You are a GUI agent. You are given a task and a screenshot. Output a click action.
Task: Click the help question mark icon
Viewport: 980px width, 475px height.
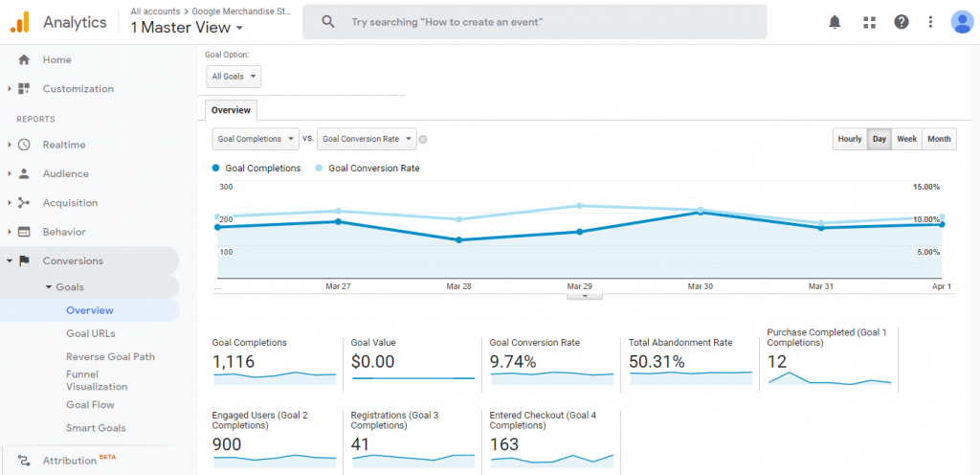[901, 22]
